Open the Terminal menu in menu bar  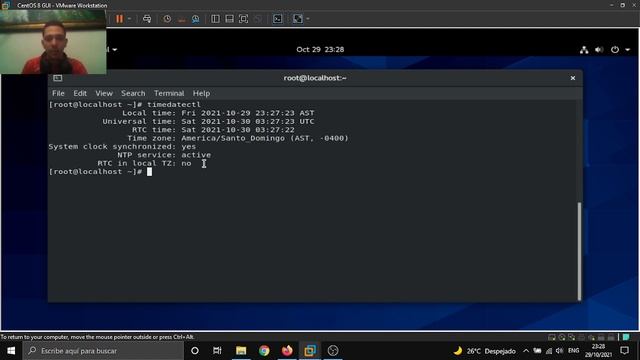(x=169, y=93)
